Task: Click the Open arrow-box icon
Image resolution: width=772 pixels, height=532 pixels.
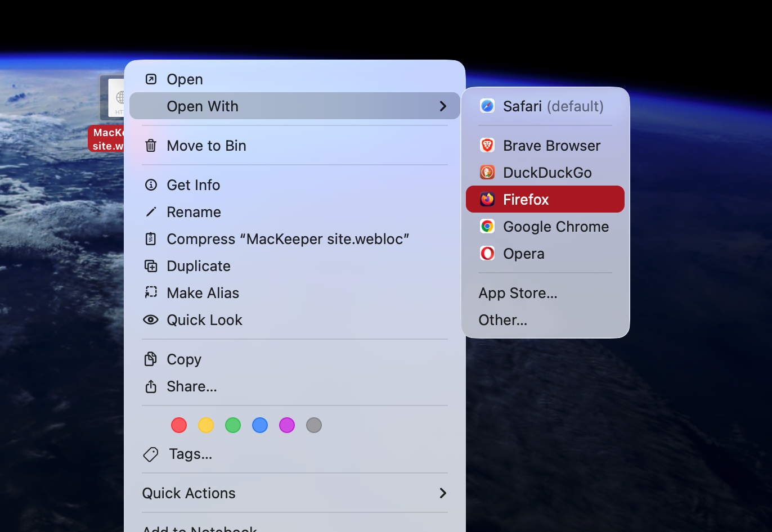Action: coord(151,79)
